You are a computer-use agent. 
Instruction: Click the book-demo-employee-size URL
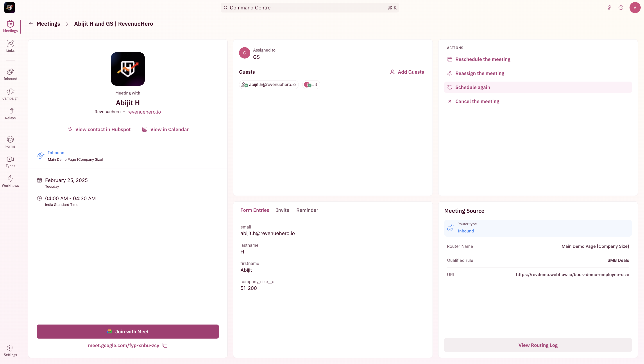tap(572, 275)
